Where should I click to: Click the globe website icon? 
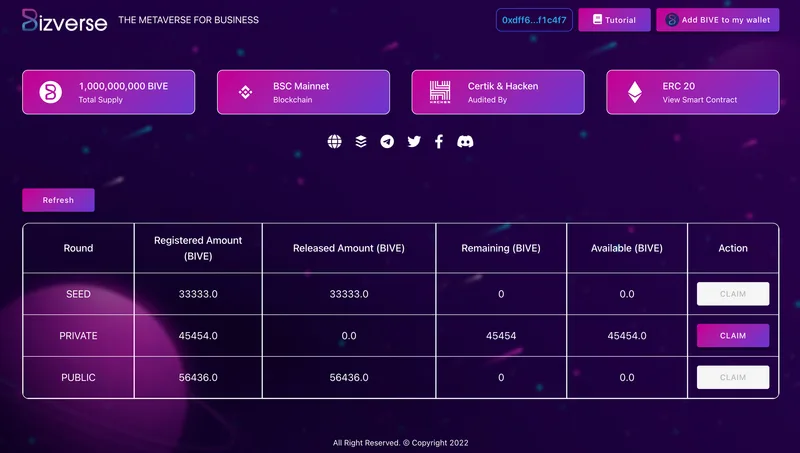click(335, 142)
